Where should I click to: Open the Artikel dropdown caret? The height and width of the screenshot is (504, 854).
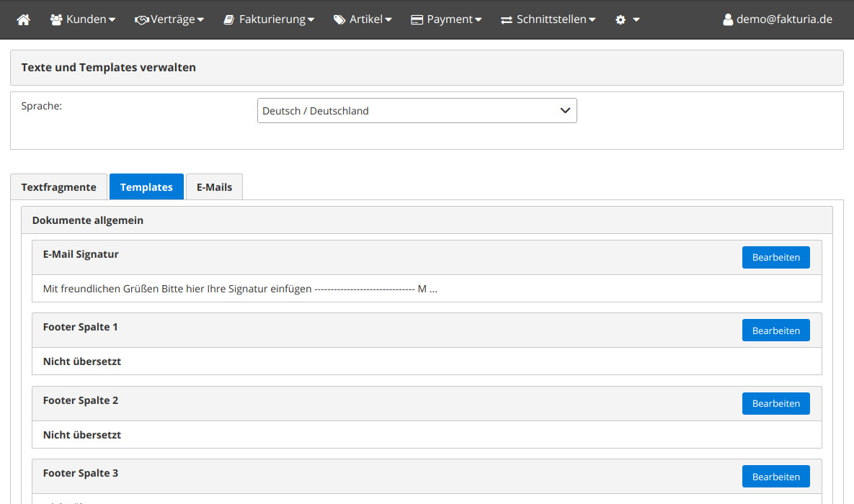click(x=388, y=20)
